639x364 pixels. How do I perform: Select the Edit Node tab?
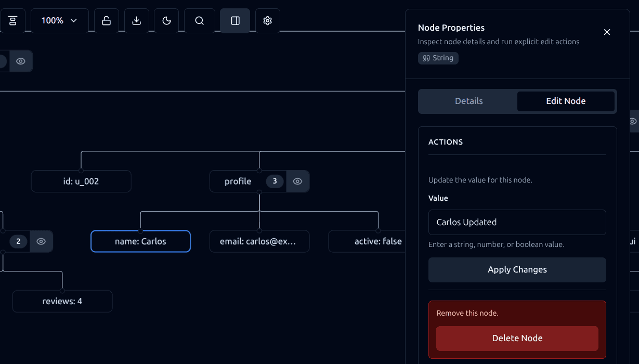tap(566, 101)
